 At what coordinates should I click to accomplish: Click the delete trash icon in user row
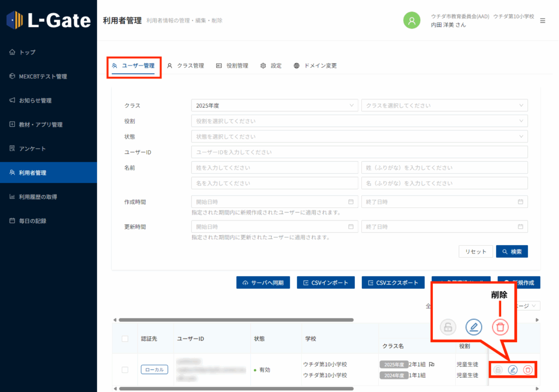click(x=527, y=370)
